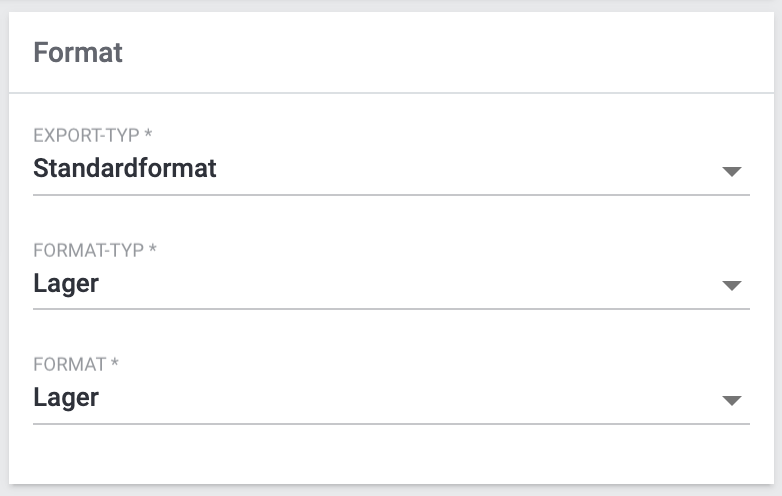Click the underline beneath the Standardformat field
The image size is (782, 496).
coord(390,194)
